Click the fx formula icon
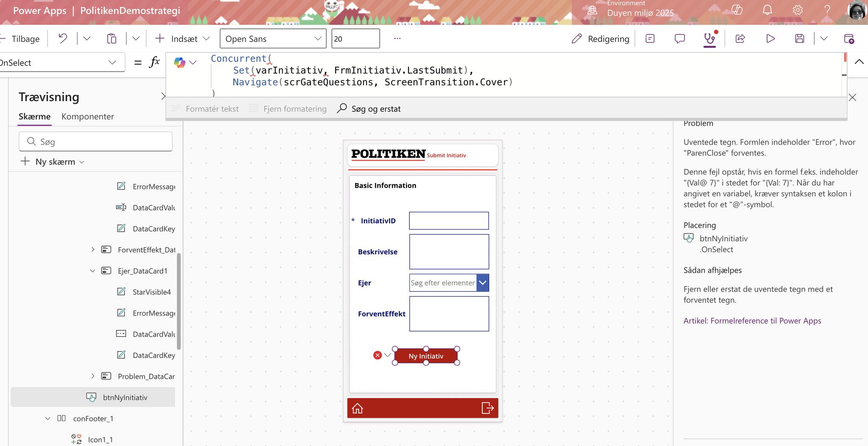The height and width of the screenshot is (446, 868). tap(155, 62)
